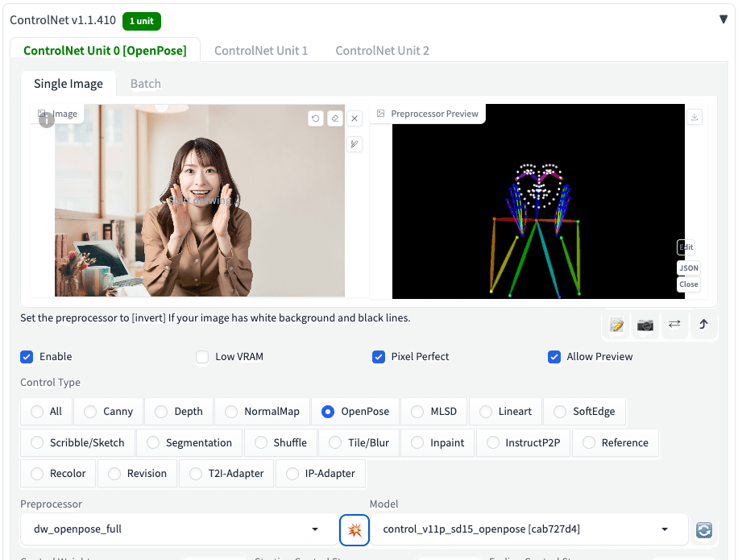Select the Inpaint control type

pyautogui.click(x=437, y=443)
